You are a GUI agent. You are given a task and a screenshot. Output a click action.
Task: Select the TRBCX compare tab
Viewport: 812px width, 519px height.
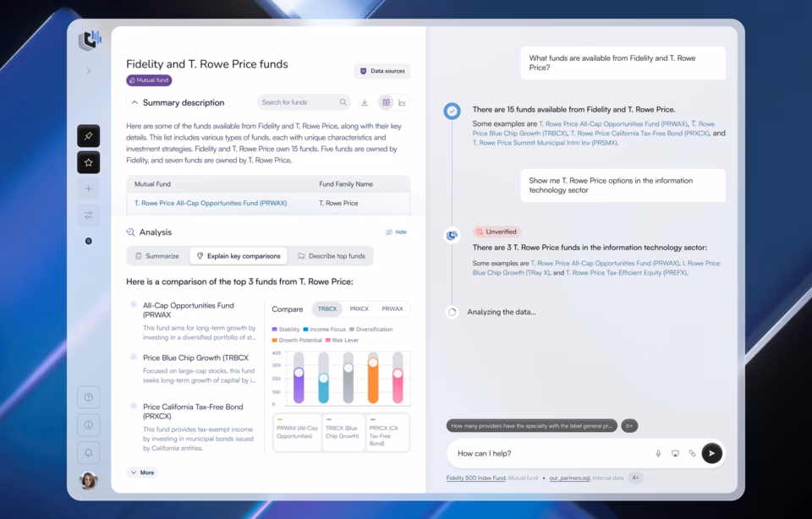click(x=327, y=309)
